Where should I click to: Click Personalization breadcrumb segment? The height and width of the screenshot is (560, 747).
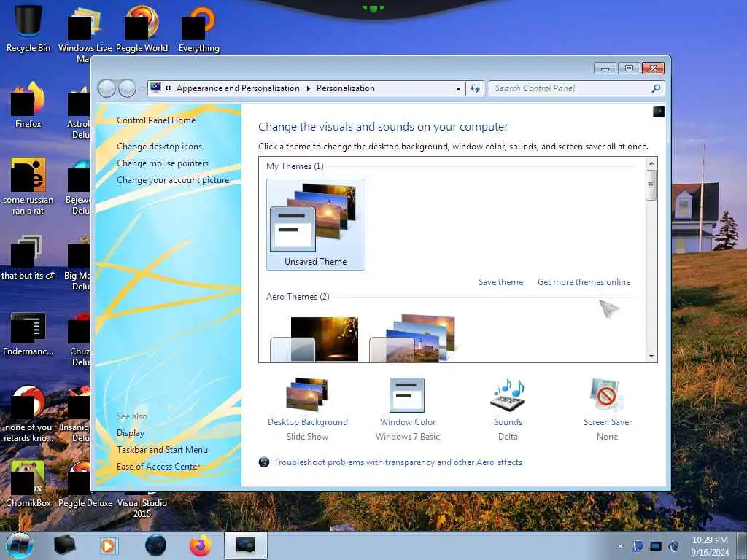pos(346,88)
